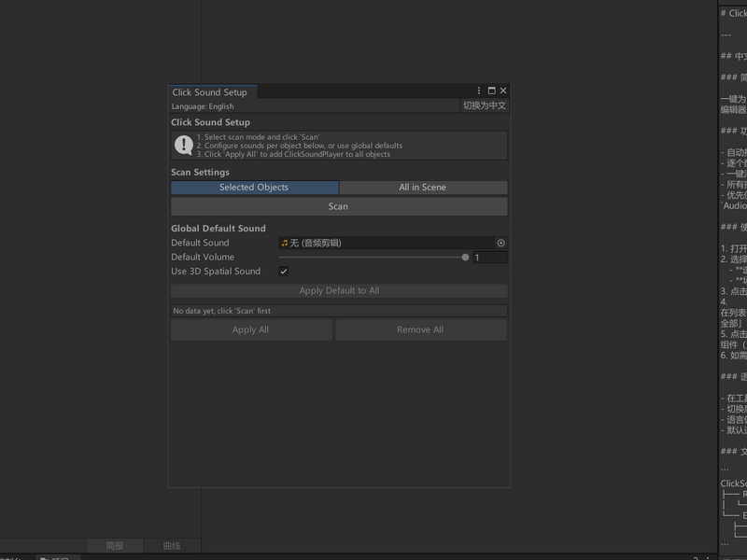The height and width of the screenshot is (560, 747).
Task: Open the Click Sound Setup window options menu
Action: (479, 91)
